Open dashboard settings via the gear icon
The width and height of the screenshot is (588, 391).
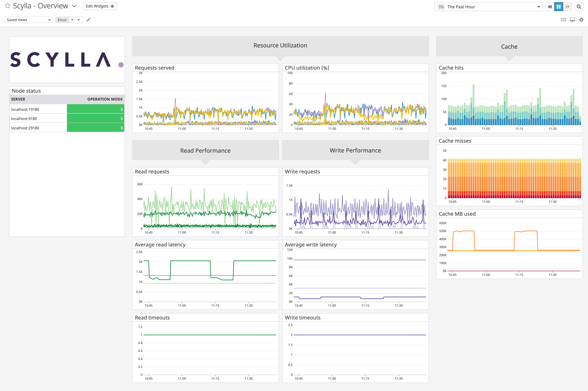(x=582, y=19)
